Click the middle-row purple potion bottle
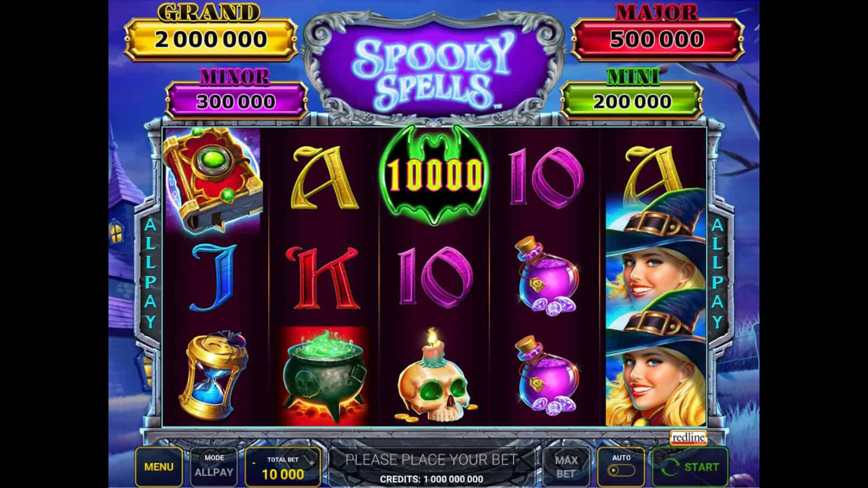The height and width of the screenshot is (488, 868). pos(545,277)
